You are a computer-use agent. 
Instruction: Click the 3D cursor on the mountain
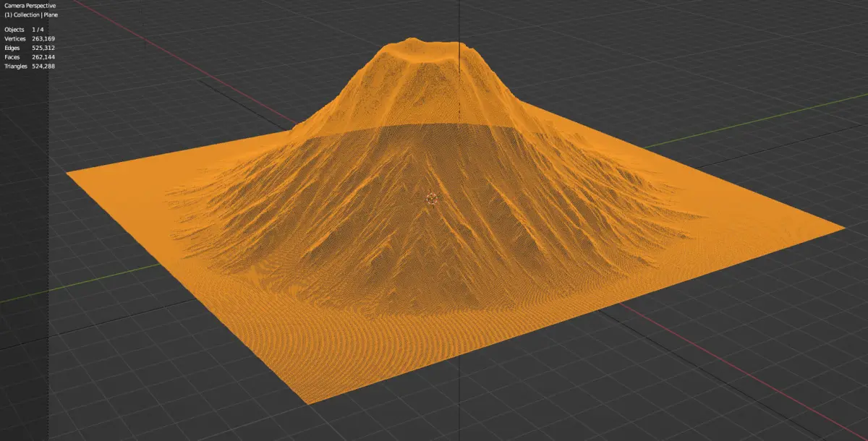point(432,198)
